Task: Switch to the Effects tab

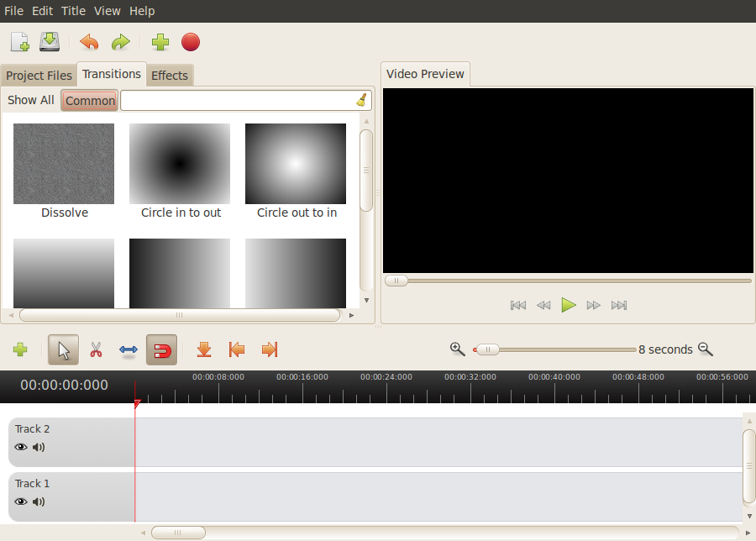Action: [x=169, y=75]
